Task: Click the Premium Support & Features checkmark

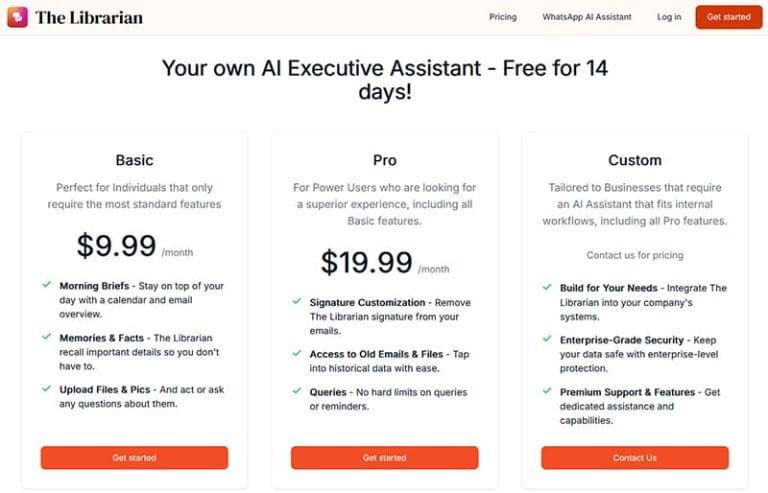Action: point(547,392)
